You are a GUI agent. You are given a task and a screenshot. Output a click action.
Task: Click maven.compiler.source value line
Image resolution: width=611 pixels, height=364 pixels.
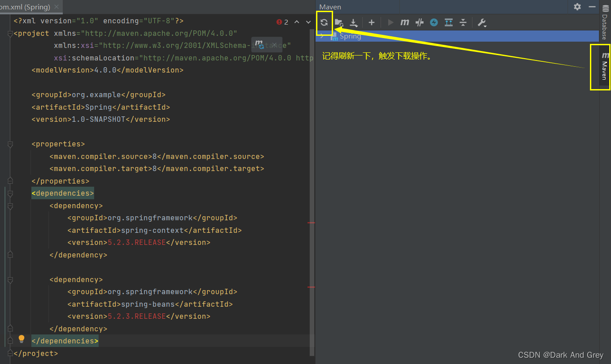click(157, 157)
